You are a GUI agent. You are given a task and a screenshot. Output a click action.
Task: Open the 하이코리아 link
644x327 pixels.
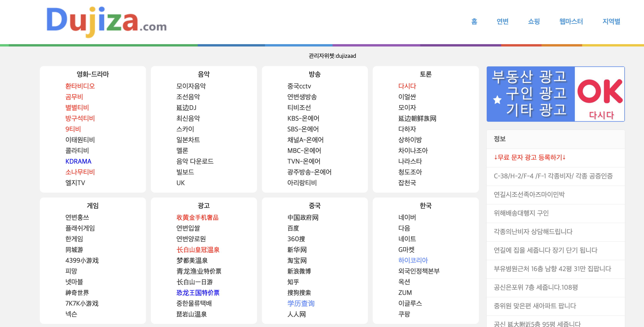point(413,260)
